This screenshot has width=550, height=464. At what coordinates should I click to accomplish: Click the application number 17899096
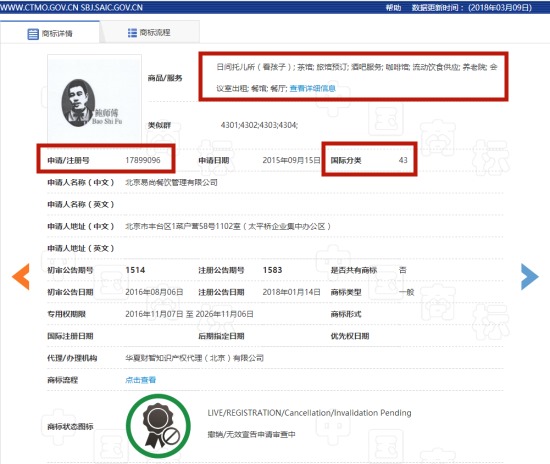[x=143, y=160]
